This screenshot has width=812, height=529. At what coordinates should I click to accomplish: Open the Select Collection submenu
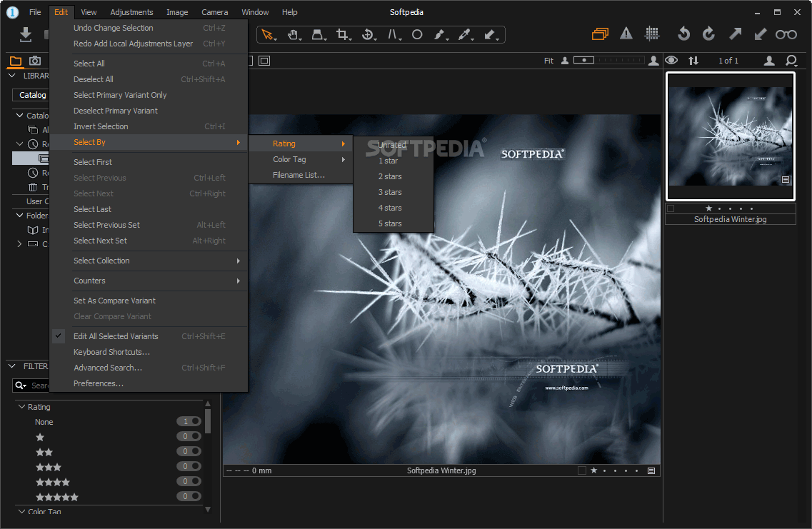click(148, 261)
